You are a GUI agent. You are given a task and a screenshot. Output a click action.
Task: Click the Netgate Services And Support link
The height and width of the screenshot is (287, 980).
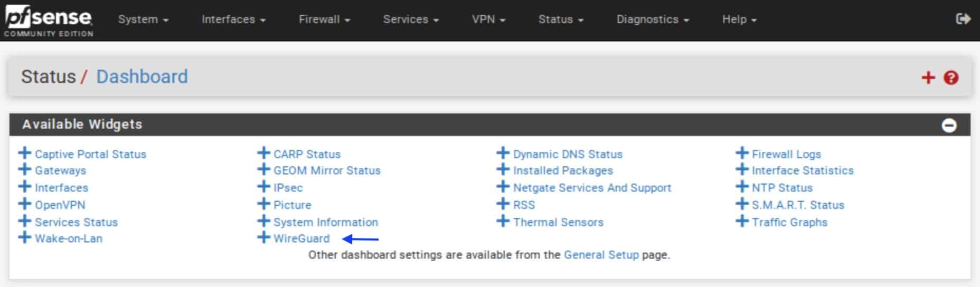(592, 188)
